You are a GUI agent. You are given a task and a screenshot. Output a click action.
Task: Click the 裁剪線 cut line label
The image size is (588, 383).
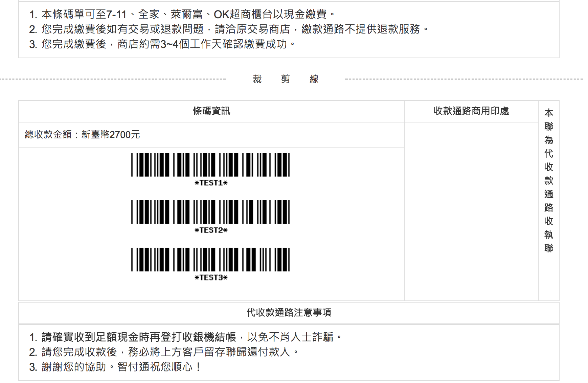286,79
